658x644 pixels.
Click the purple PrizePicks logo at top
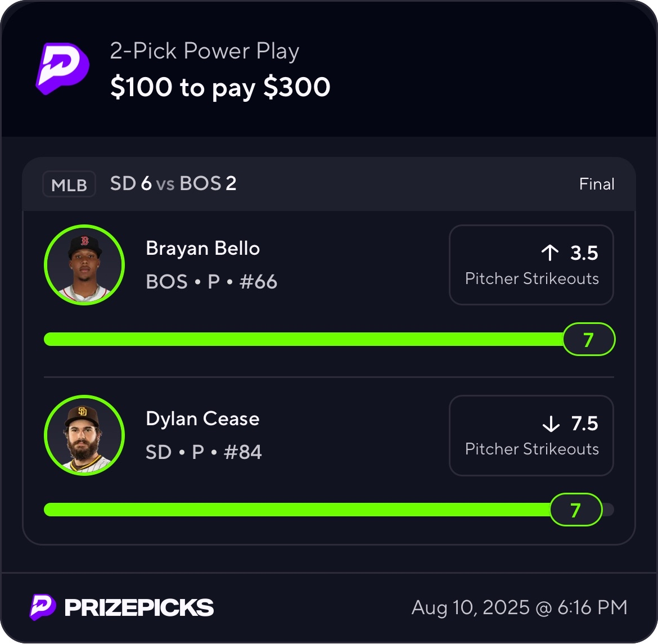pyautogui.click(x=63, y=67)
